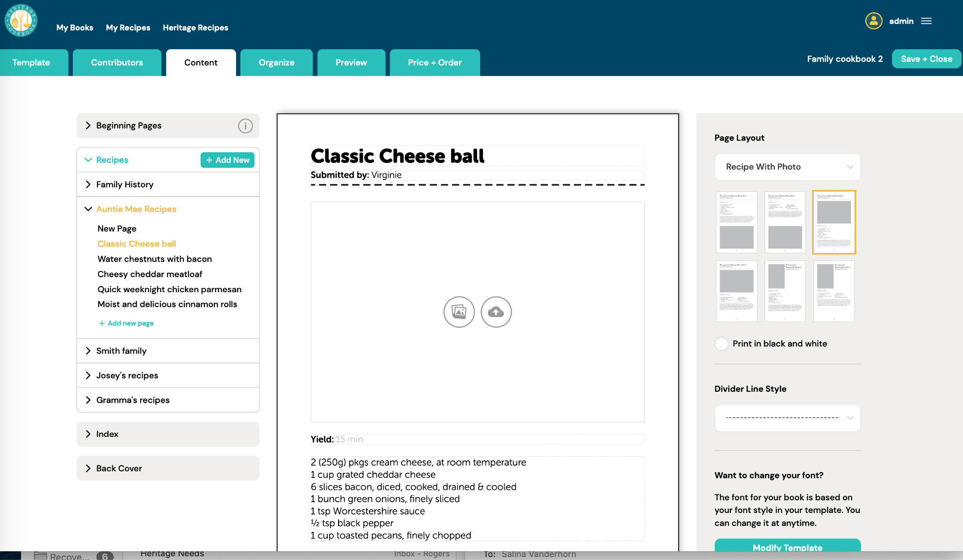Expand the Smith family recipes section

89,350
